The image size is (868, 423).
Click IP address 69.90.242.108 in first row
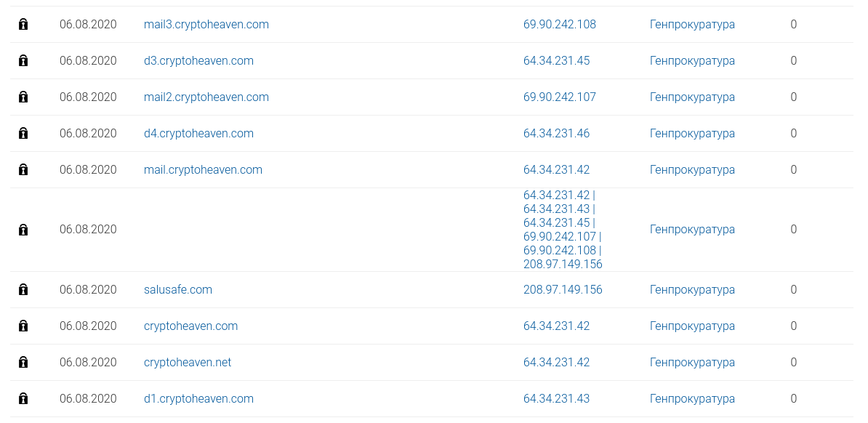coord(560,25)
